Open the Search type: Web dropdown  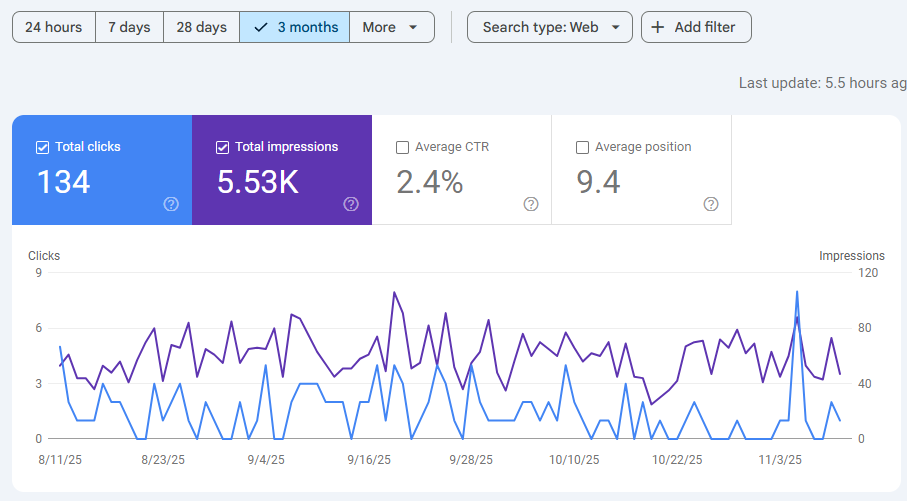550,28
